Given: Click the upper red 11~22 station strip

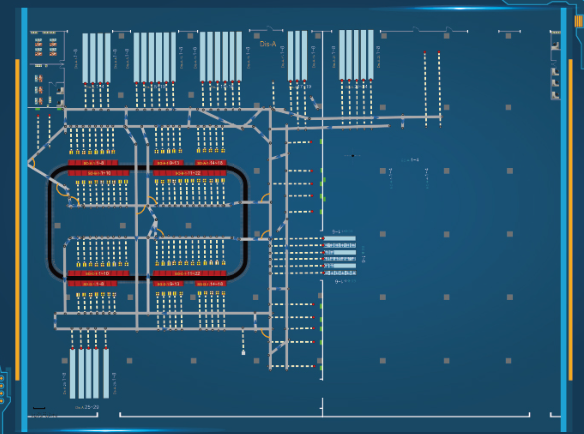Looking at the screenshot, I should pos(190,173).
